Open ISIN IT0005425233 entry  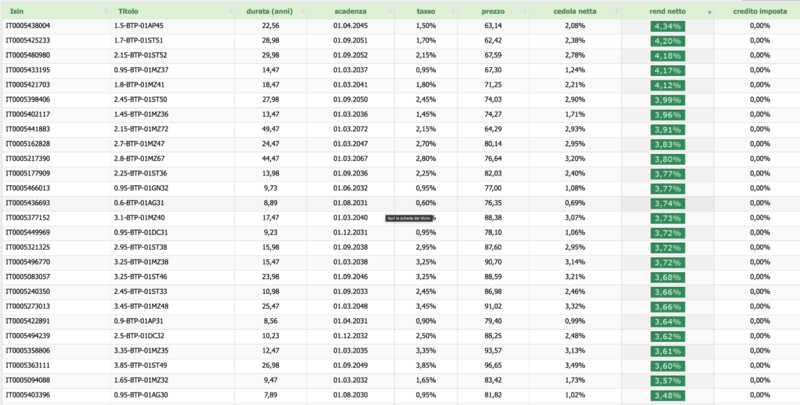click(x=29, y=40)
